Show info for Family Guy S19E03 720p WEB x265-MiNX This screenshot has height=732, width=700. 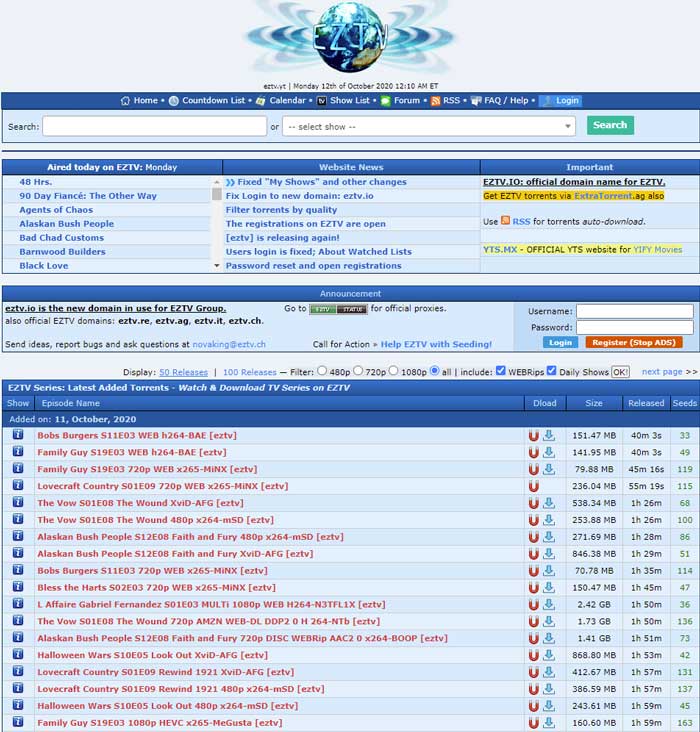(18, 468)
